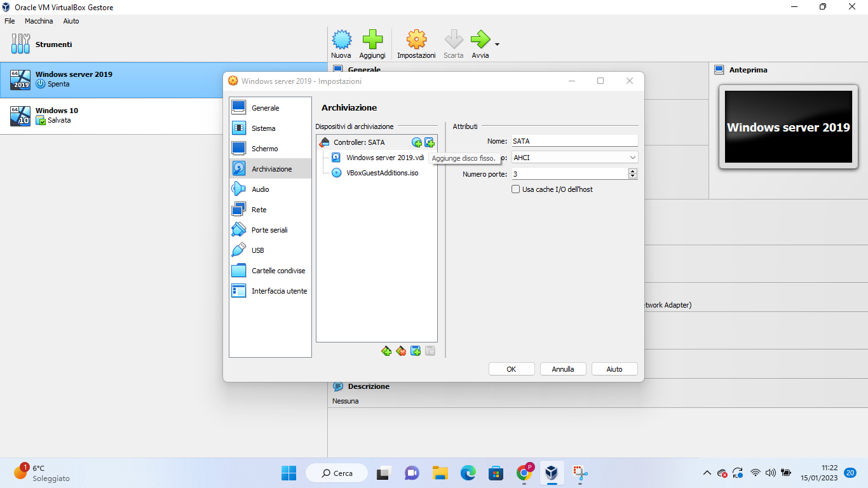Image resolution: width=868 pixels, height=488 pixels.
Task: Increase the Numero porte stepper value
Action: [x=632, y=171]
